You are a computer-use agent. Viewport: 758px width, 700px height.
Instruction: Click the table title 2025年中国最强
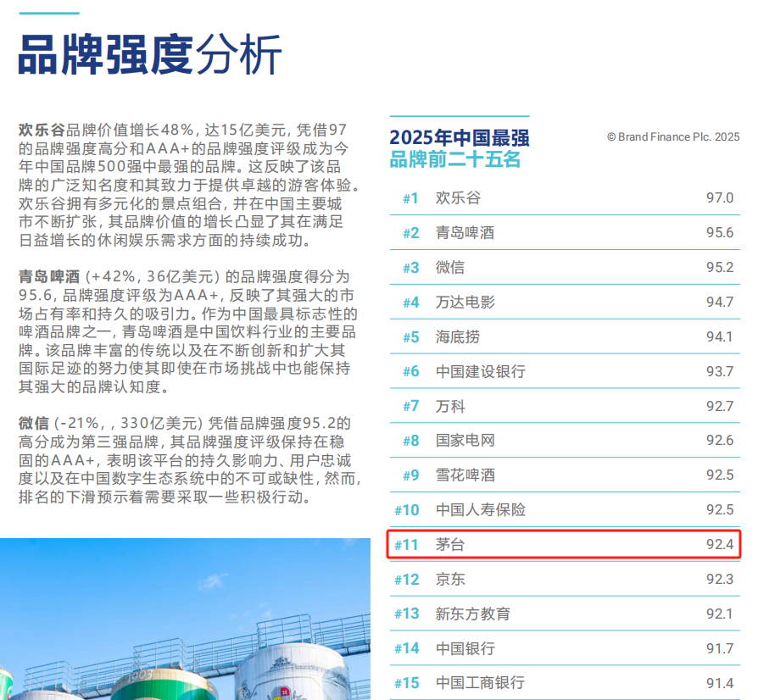[x=460, y=137]
